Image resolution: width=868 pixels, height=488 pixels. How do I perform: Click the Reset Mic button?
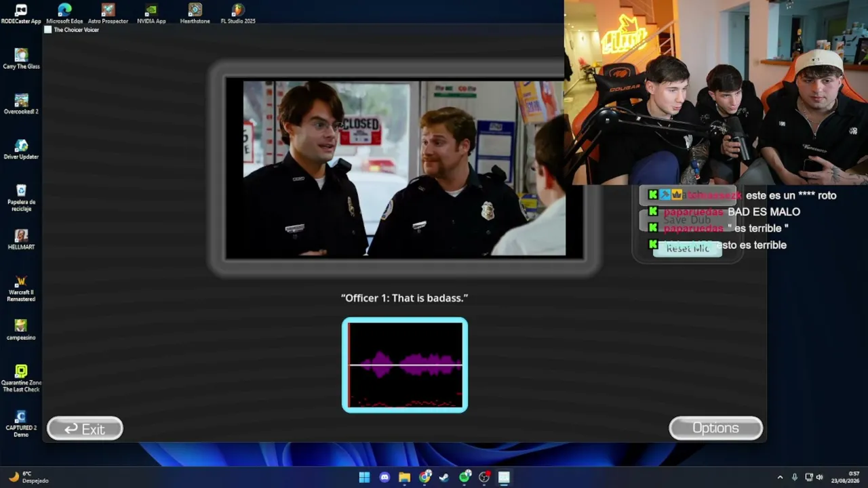click(x=688, y=248)
